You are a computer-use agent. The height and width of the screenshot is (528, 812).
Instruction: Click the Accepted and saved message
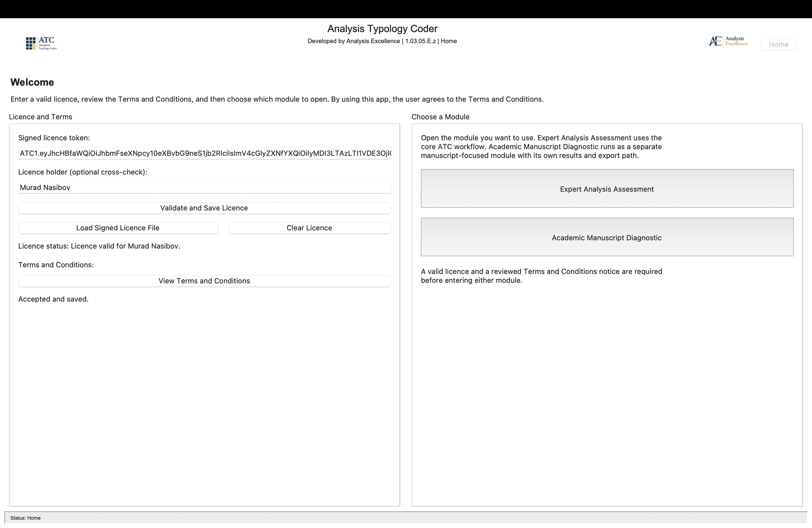pos(53,299)
